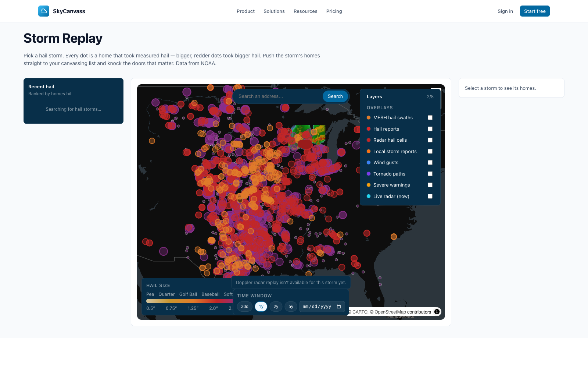Click 'Searching for hail storms...' status text
Image resolution: width=588 pixels, height=368 pixels.
73,109
